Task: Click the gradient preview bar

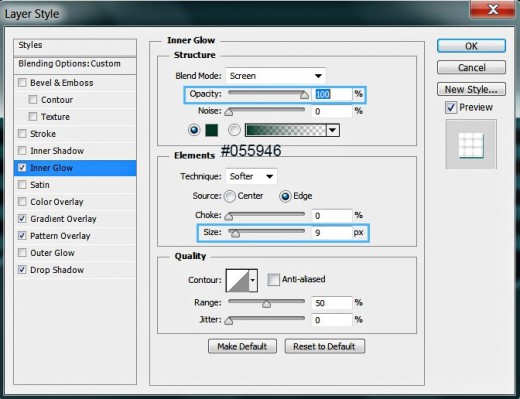Action: pyautogui.click(x=286, y=130)
